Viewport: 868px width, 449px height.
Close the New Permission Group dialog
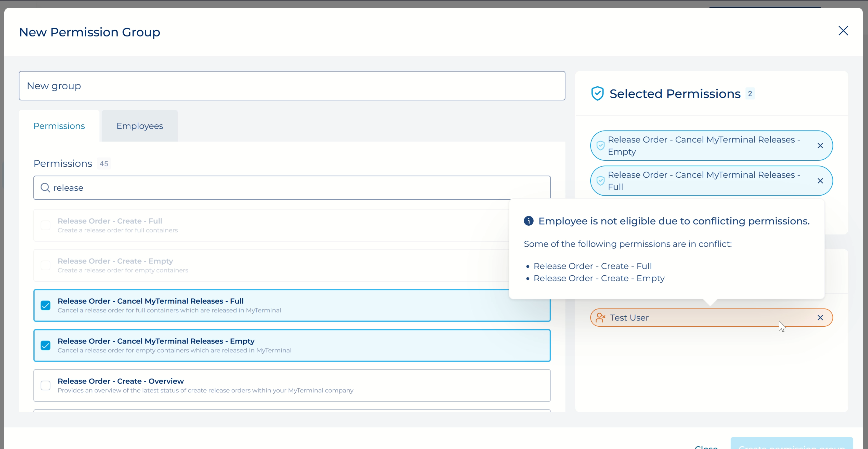pos(843,31)
